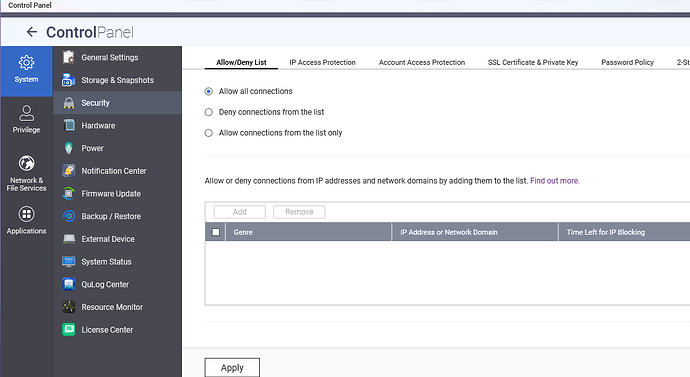690x377 pixels.
Task: Click the Remove button
Action: click(x=299, y=212)
